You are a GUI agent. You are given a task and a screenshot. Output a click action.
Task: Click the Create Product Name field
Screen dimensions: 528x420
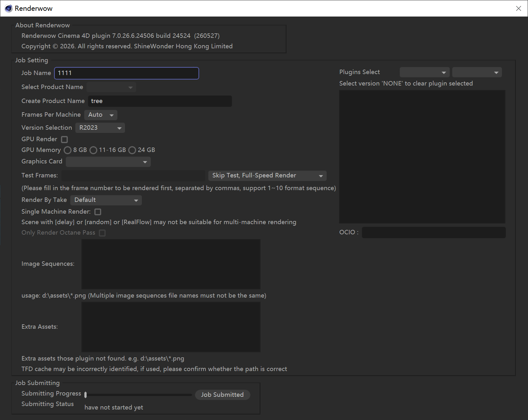coord(160,101)
